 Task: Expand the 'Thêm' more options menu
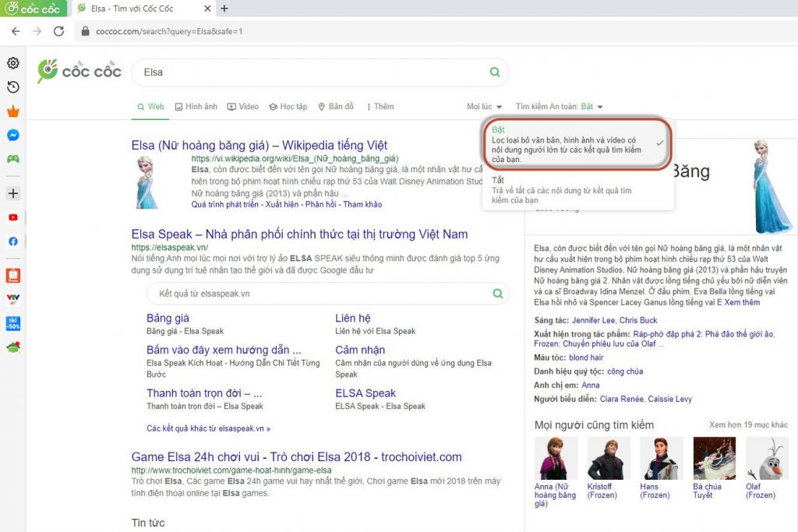[x=378, y=107]
